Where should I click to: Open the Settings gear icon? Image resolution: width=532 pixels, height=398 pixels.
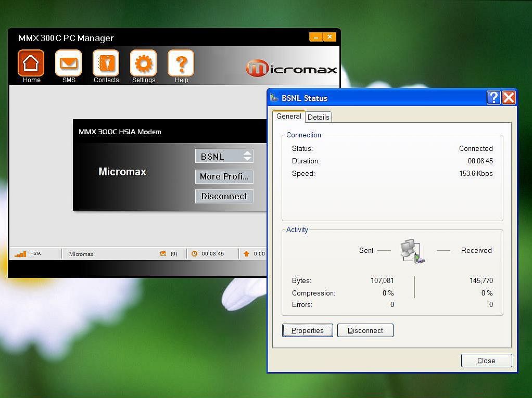pyautogui.click(x=144, y=64)
